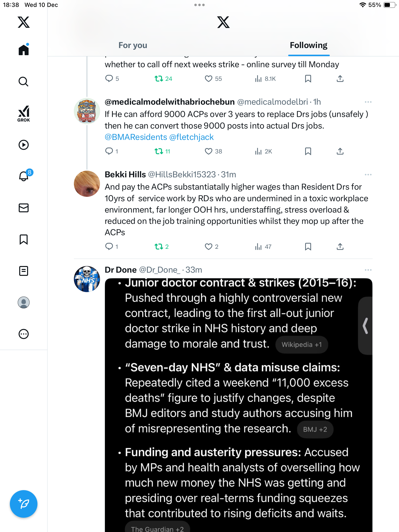Open Bekki Hills profile picture
The image size is (399, 532).
(x=87, y=184)
